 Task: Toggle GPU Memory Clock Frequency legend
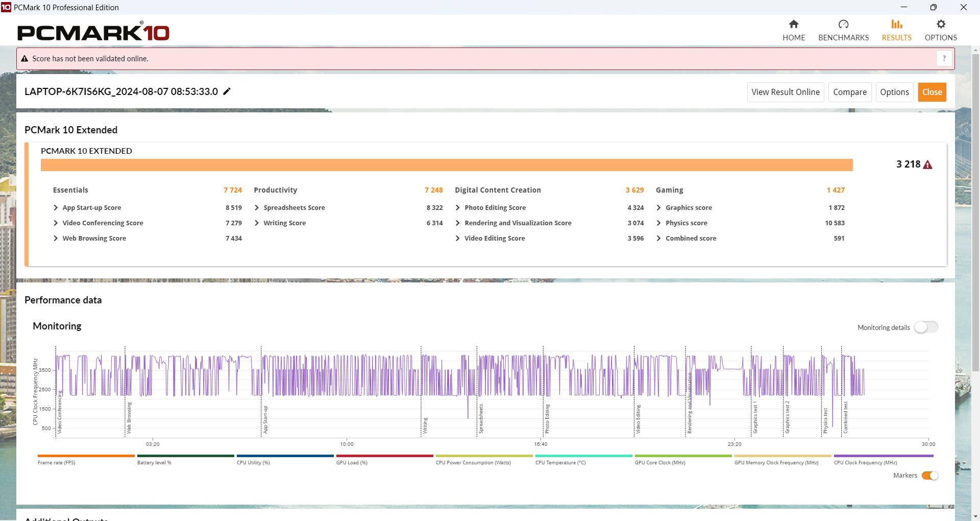click(x=782, y=456)
